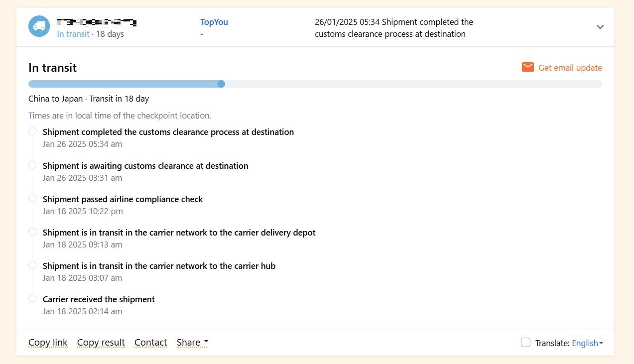Click the orange envelope email icon
This screenshot has height=364, width=634.
[527, 67]
